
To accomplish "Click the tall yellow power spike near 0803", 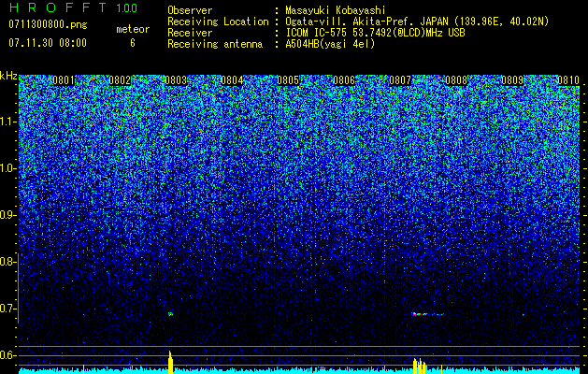I will 171,362.
